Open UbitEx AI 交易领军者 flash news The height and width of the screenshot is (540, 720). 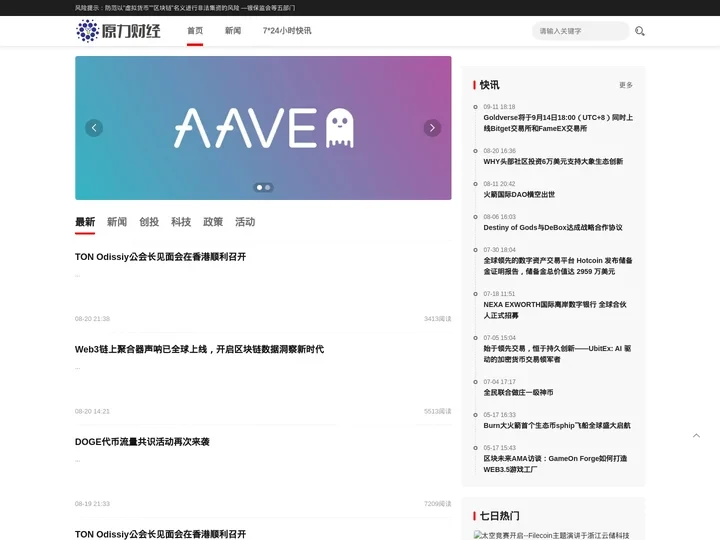(x=557, y=354)
